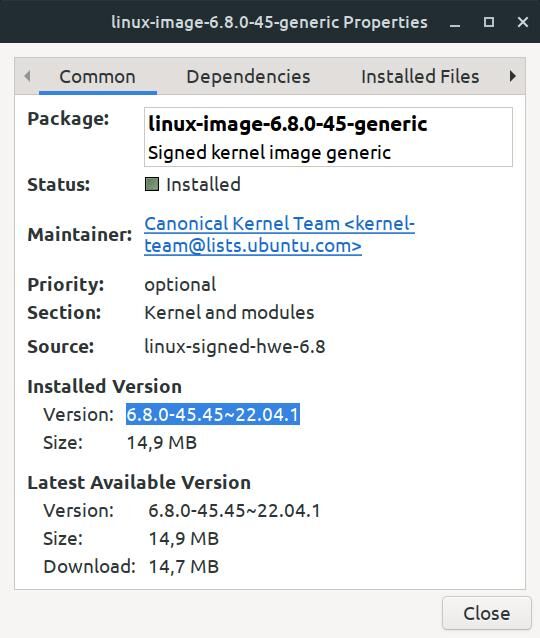Click the Kernel and modules section value
The image size is (540, 638).
[x=229, y=312]
